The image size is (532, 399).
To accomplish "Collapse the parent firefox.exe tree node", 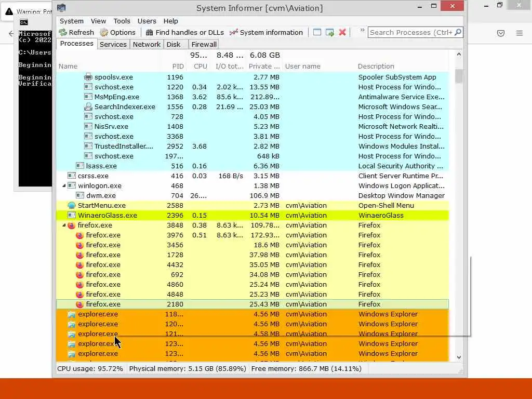I will (x=64, y=225).
